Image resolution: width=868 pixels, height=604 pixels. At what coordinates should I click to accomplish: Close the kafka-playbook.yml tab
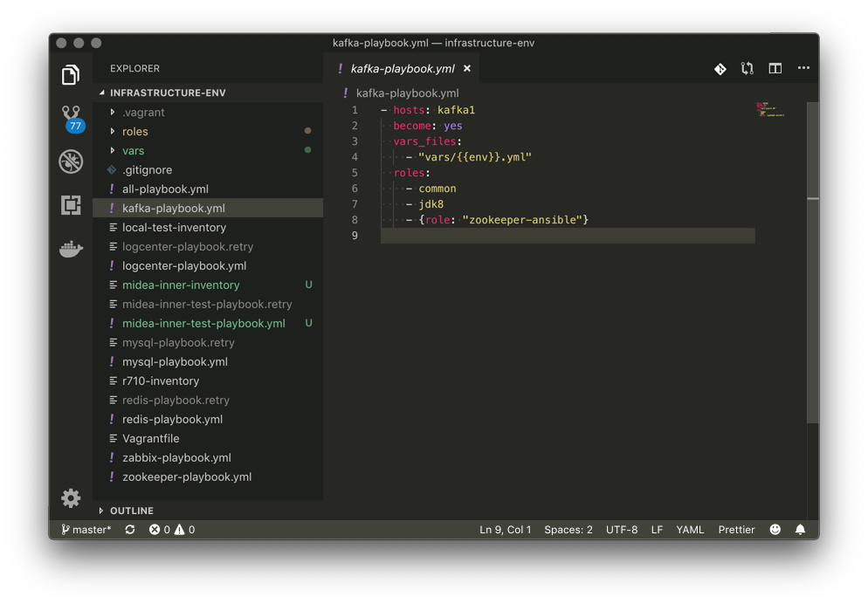click(x=467, y=69)
